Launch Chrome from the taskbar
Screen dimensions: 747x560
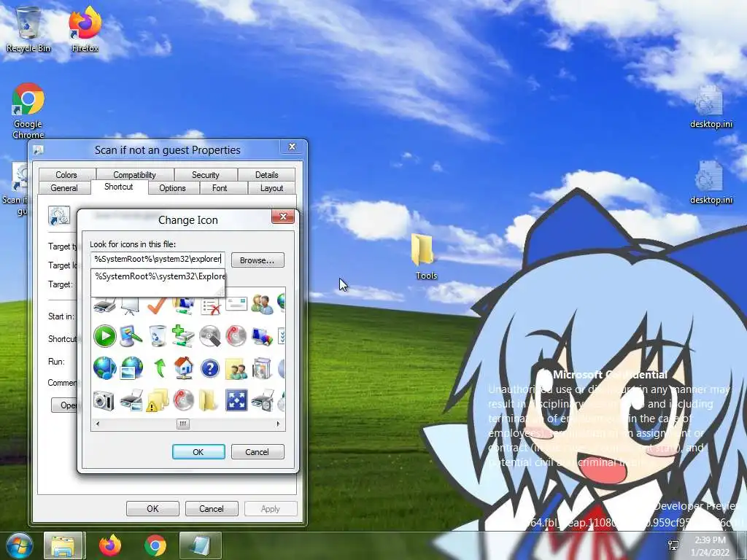pyautogui.click(x=155, y=545)
